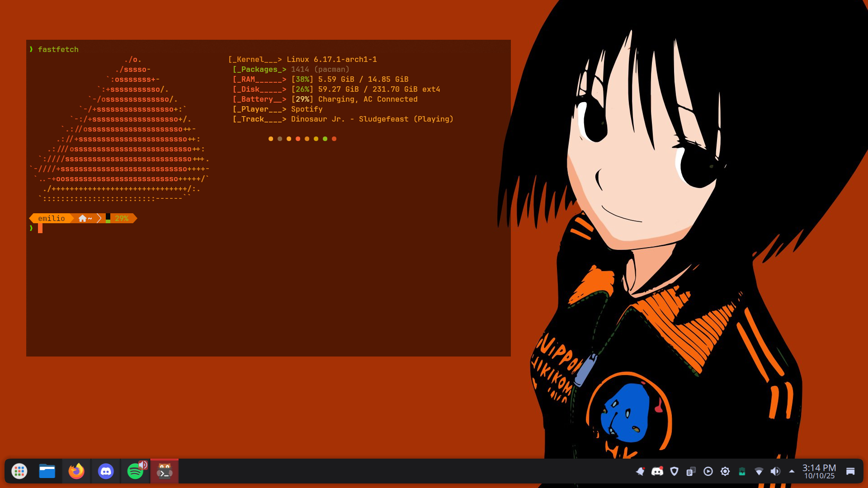This screenshot has height=488, width=868.
Task: Unmute the Spotify audio indicator badge
Action: tap(143, 465)
